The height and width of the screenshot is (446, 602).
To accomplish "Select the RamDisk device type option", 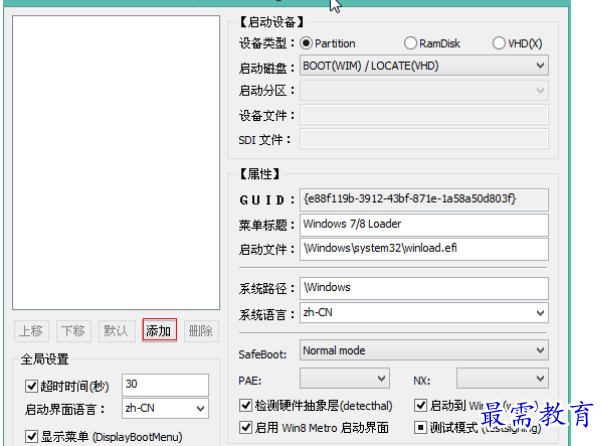I will [410, 43].
